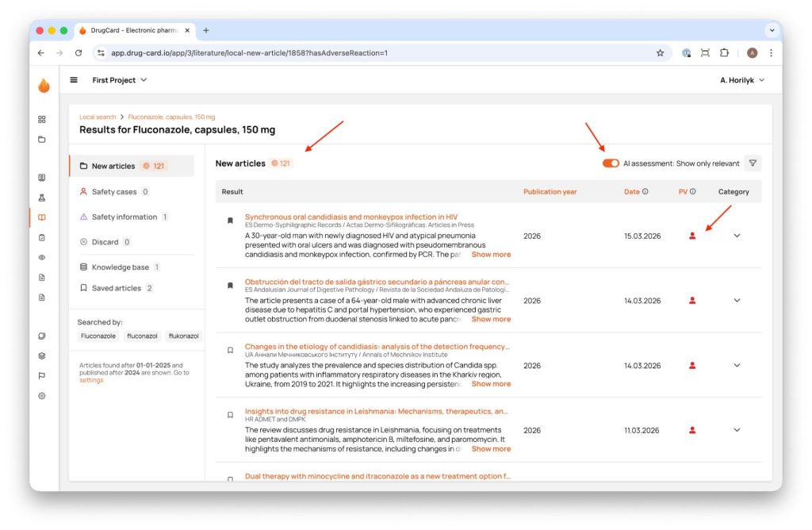The height and width of the screenshot is (530, 812).
Task: Show more of the monkeypox article abstract
Action: pyautogui.click(x=491, y=255)
